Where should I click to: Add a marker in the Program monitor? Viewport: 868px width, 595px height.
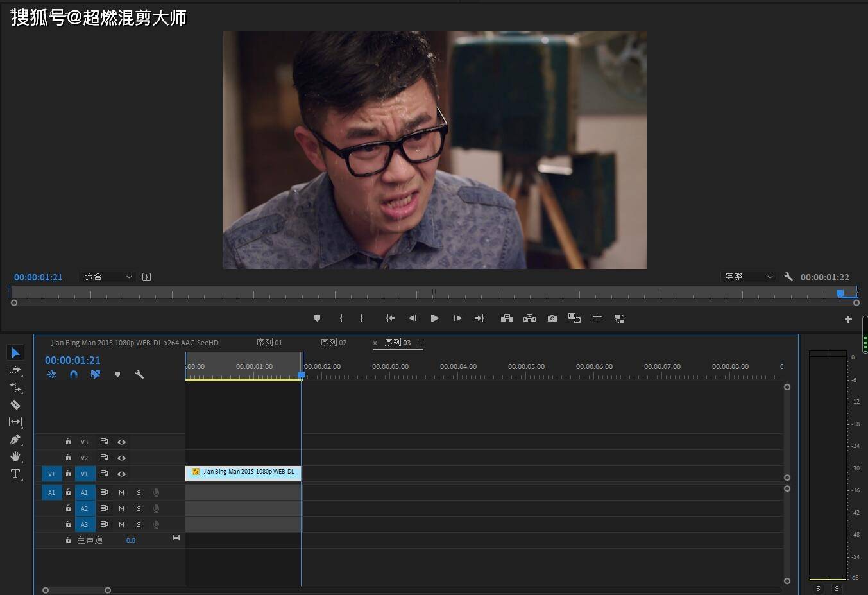pos(317,318)
